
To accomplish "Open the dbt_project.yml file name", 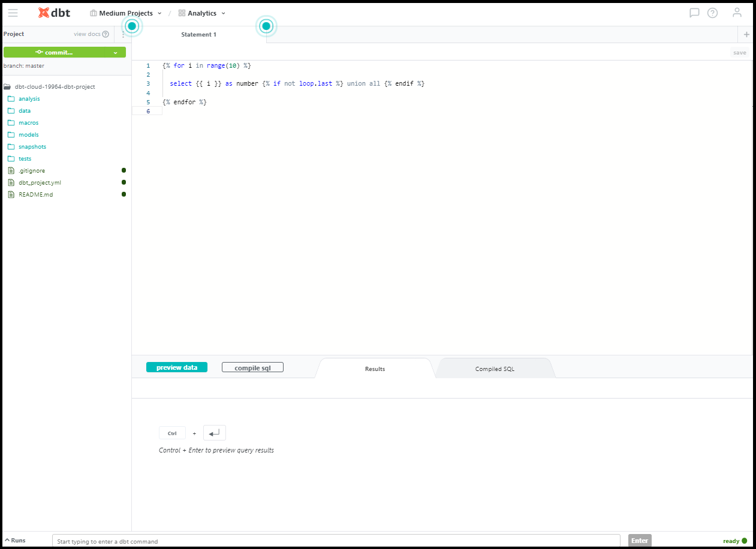I will coord(40,183).
